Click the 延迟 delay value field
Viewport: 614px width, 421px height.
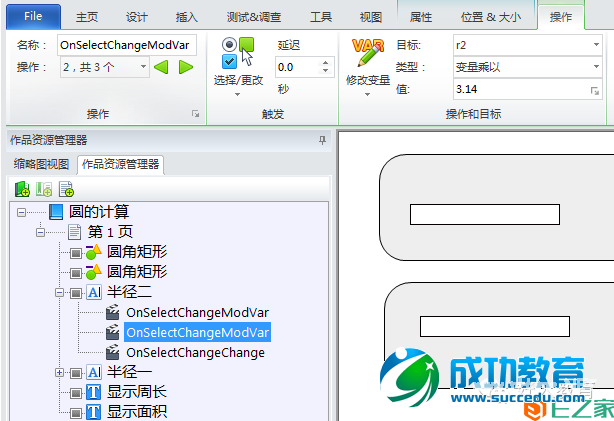tap(298, 67)
